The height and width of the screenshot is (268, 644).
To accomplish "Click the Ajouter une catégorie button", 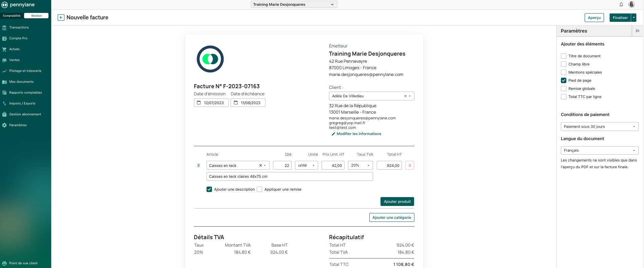I will pyautogui.click(x=392, y=217).
